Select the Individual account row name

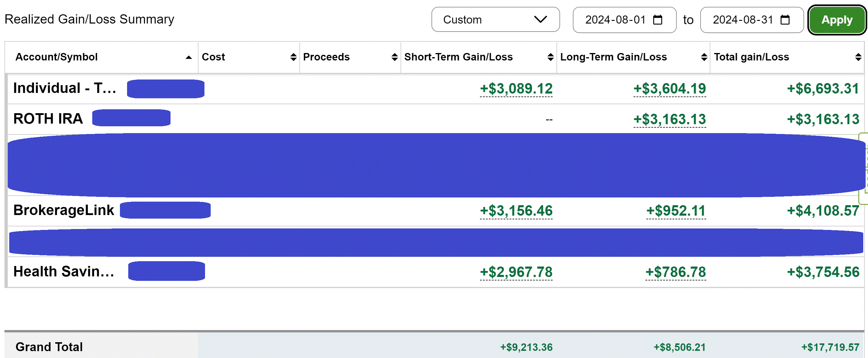[x=65, y=88]
